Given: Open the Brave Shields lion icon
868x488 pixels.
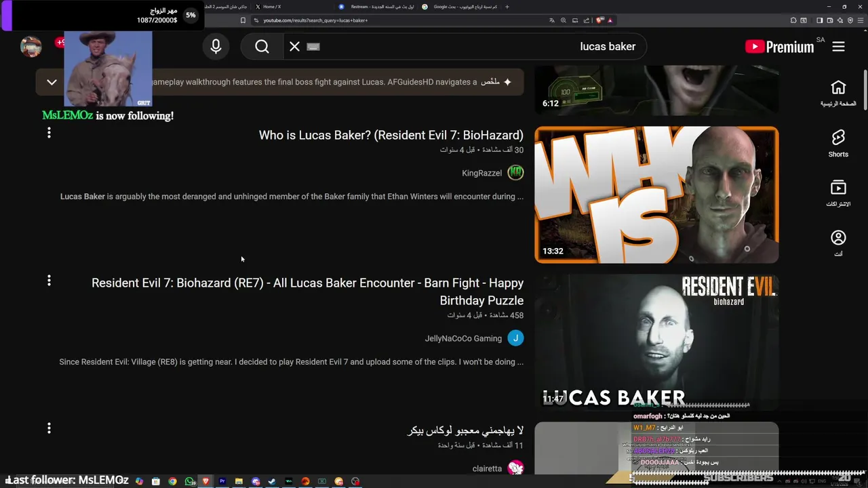Looking at the screenshot, I should pyautogui.click(x=599, y=20).
